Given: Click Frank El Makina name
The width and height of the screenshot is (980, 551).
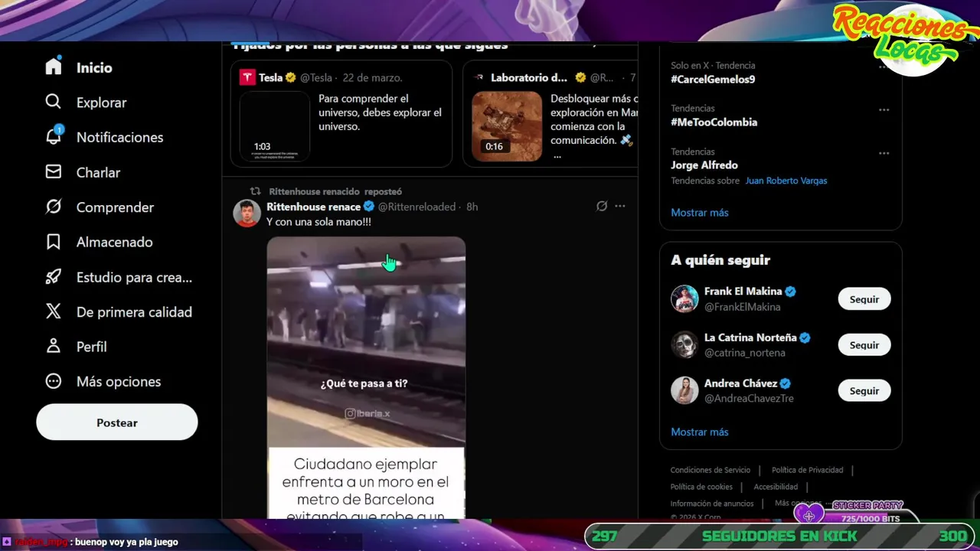Looking at the screenshot, I should 743,292.
